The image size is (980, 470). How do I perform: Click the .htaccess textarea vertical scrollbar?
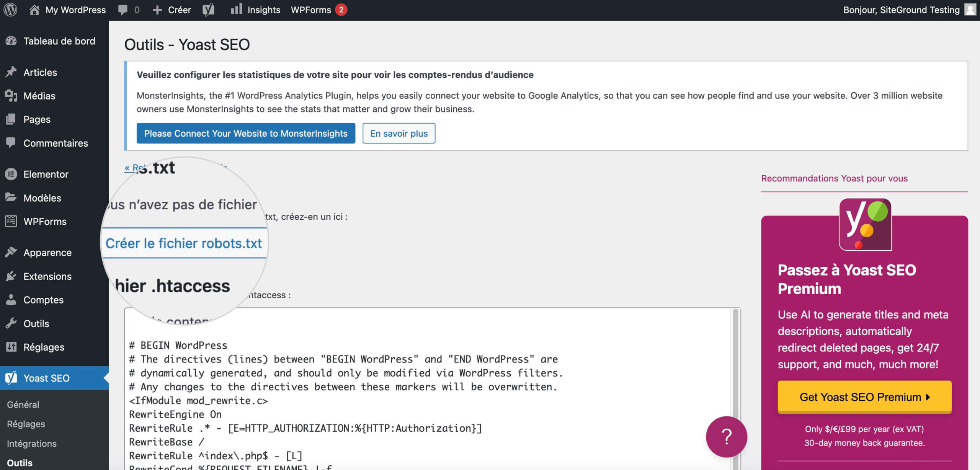click(x=735, y=388)
